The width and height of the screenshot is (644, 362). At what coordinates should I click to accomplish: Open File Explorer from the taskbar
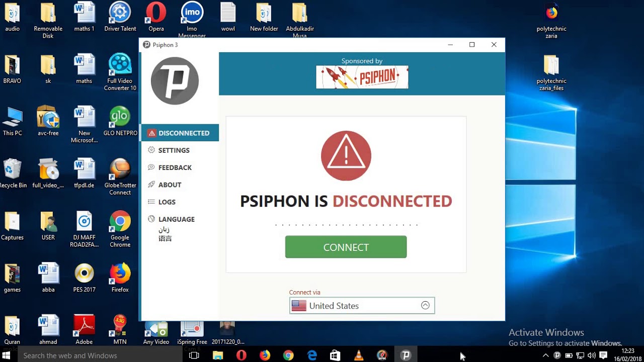pos(217,355)
